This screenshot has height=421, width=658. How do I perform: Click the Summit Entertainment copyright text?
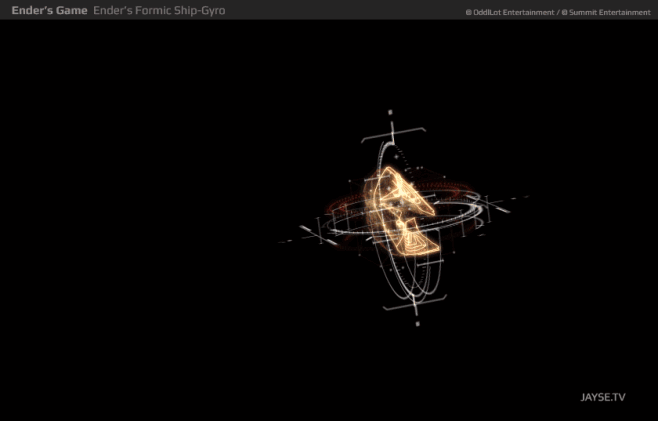tap(606, 13)
